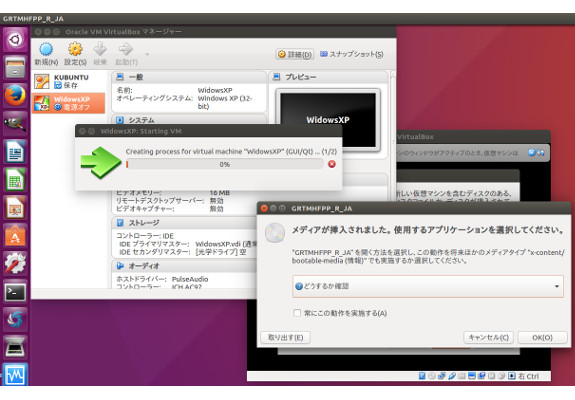Cancel the VM start with red X
This screenshot has height=400, width=575.
332,164
